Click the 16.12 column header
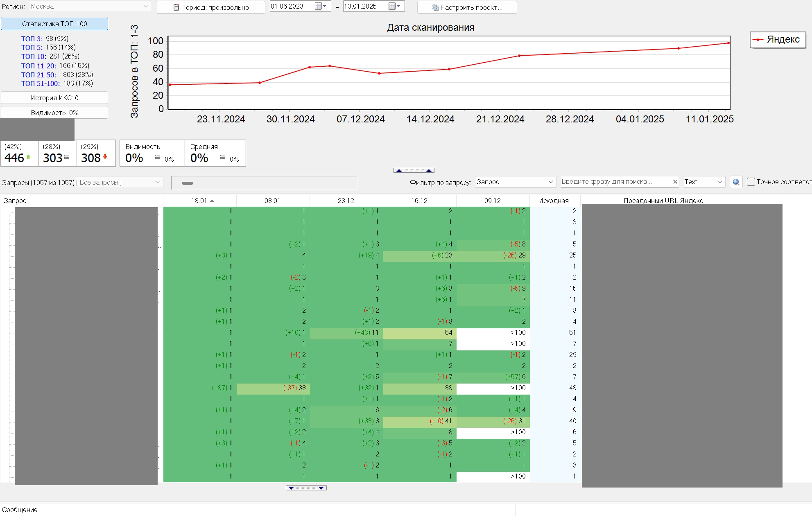The image size is (812, 517). [x=419, y=201]
